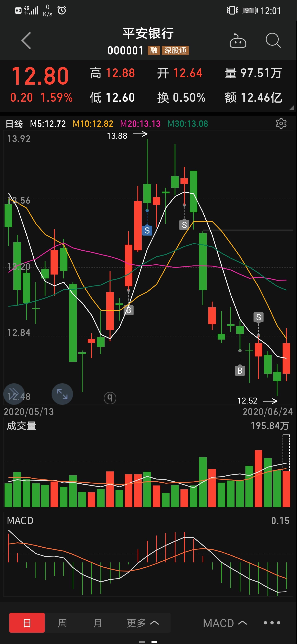
Task: Tap the 4G signal strength icon
Action: (x=31, y=10)
